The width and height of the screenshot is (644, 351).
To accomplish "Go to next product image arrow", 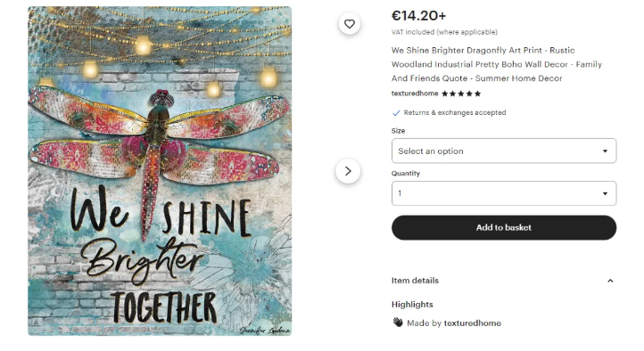I will pyautogui.click(x=348, y=171).
